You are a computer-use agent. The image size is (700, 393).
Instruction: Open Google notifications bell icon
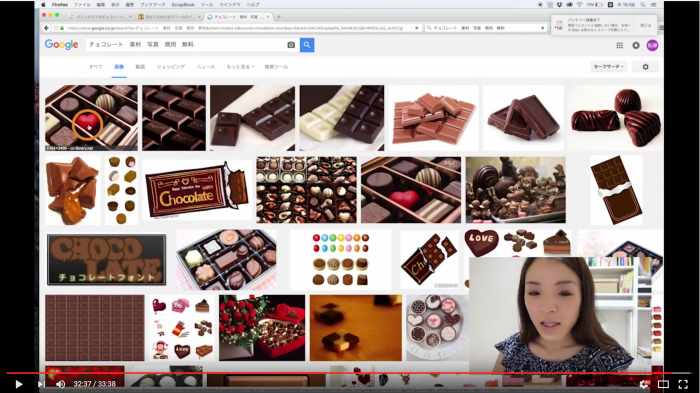point(636,45)
